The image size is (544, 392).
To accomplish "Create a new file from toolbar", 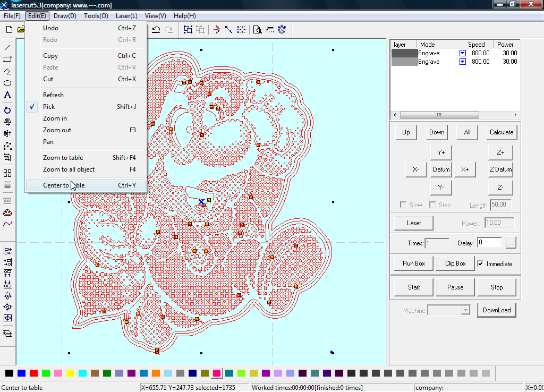I will coord(10,30).
